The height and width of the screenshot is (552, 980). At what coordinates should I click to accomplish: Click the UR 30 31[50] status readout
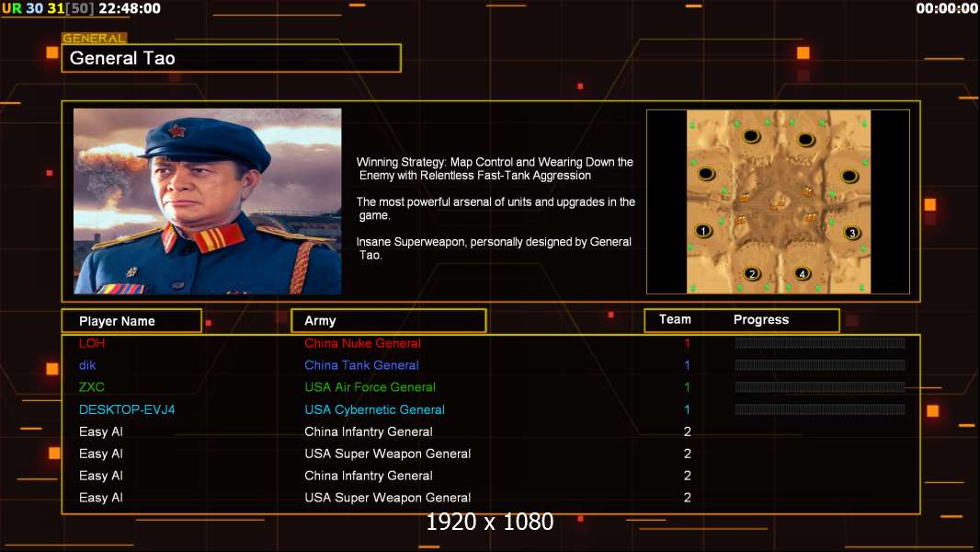tap(48, 9)
